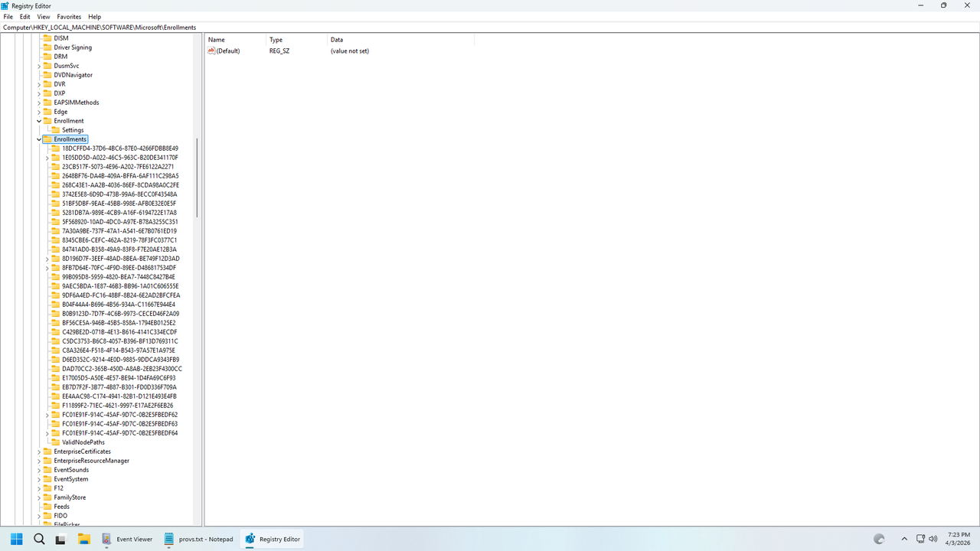Click the ValidNodePaths folder icon
Viewport: 980px width, 551px height.
point(55,442)
